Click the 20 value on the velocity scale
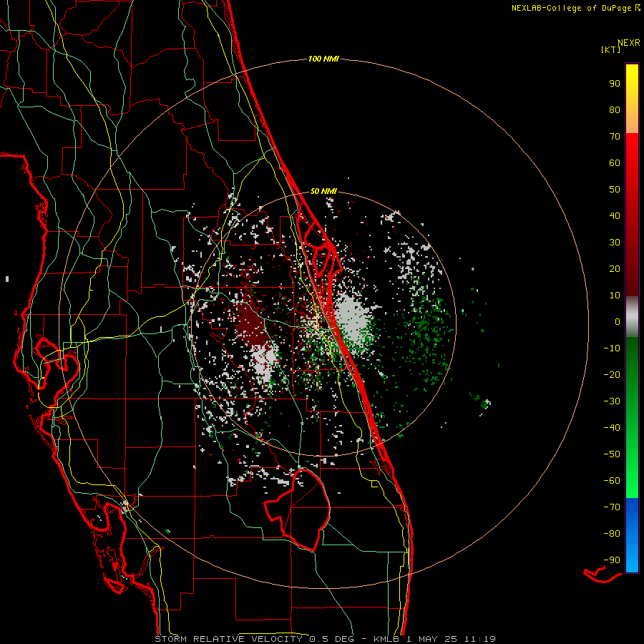644x644 pixels. [615, 269]
